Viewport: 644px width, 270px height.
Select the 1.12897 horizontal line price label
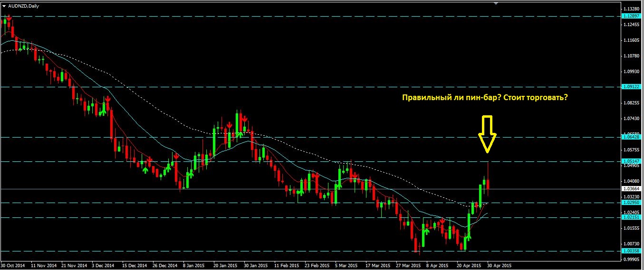[632, 16]
